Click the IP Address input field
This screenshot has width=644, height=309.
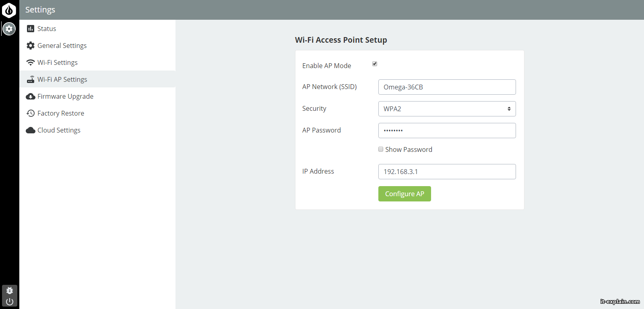(x=447, y=172)
